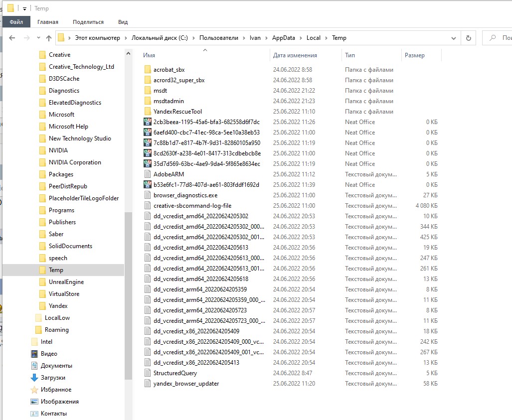Click navigation pane scrollbar thumb
Image resolution: width=512 pixels, height=420 pixels.
[128, 295]
